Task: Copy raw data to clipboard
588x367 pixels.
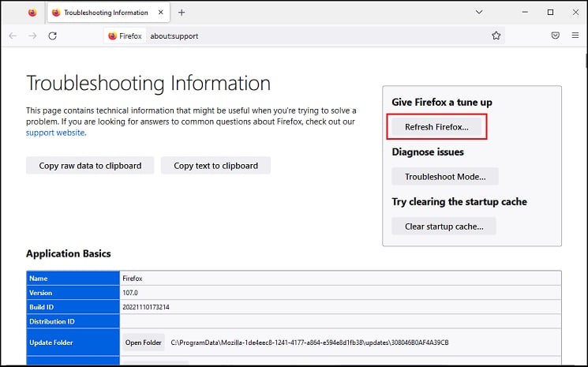Action: [90, 166]
